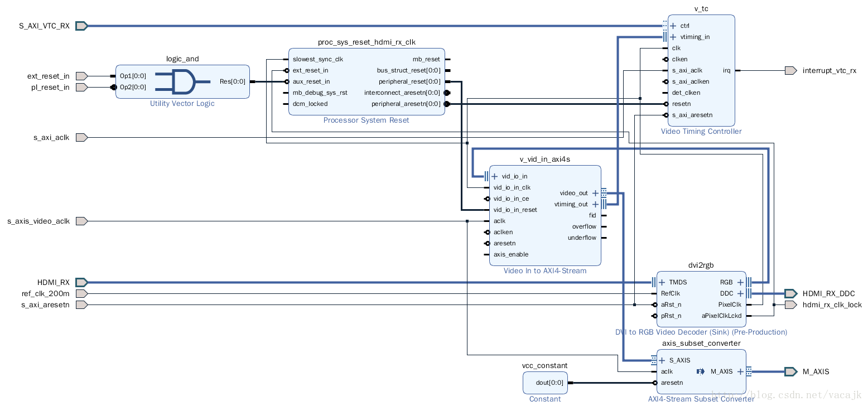868x406 pixels.
Task: Select the vid_io_in_clk pin
Action: click(512, 187)
